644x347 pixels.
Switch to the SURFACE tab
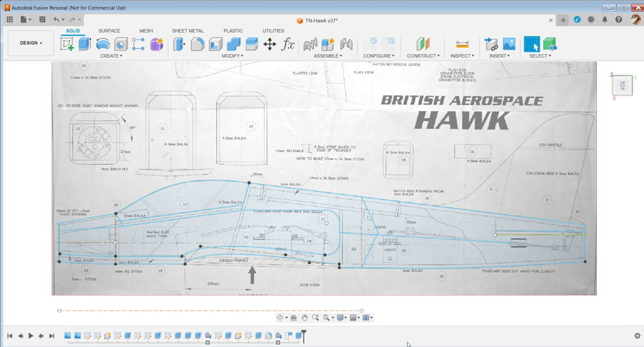coord(109,31)
